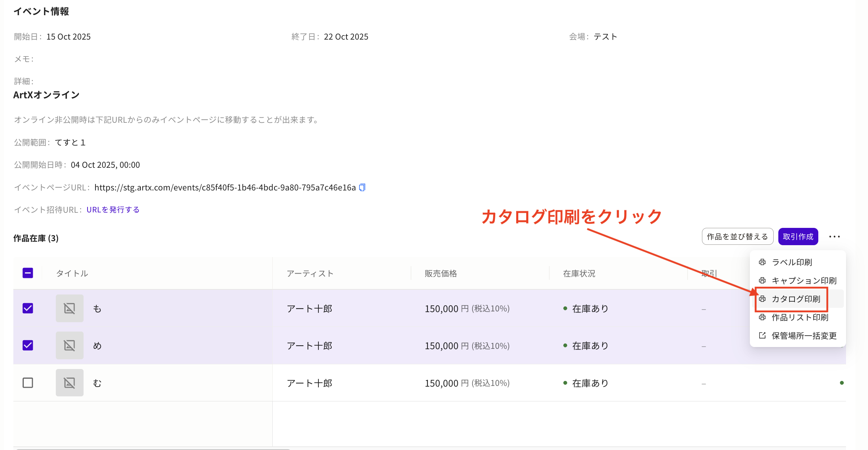Choose 保管場所一括変更 from the menu

[804, 336]
